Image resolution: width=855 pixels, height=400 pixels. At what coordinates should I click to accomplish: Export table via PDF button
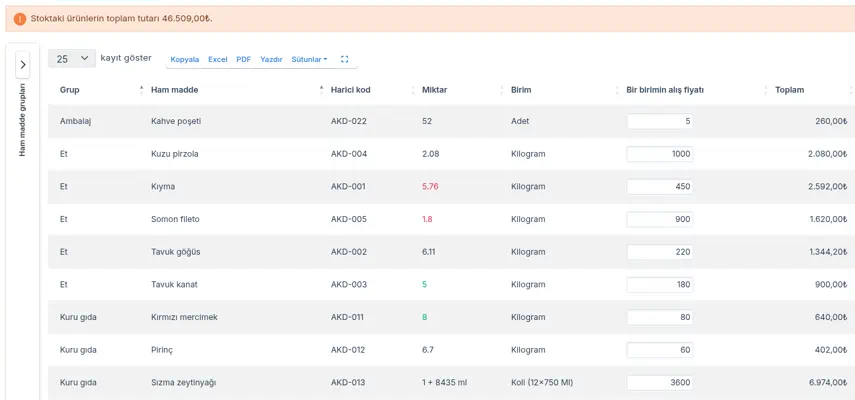(243, 59)
